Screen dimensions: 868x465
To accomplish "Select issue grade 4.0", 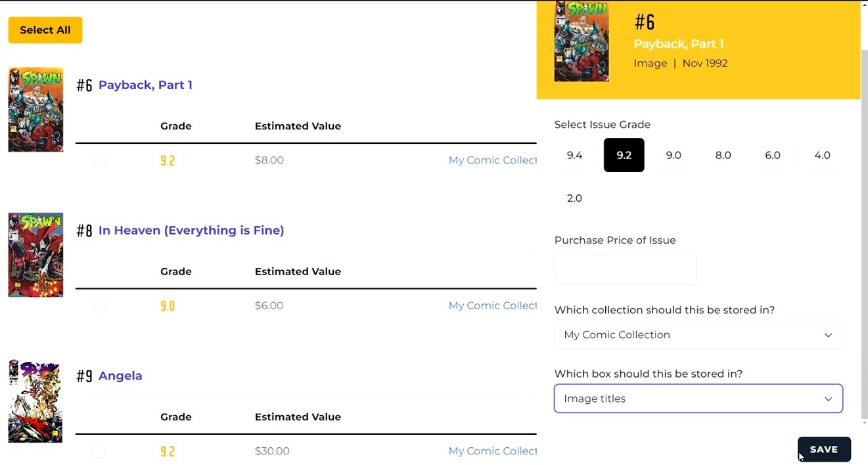I will pos(822,156).
